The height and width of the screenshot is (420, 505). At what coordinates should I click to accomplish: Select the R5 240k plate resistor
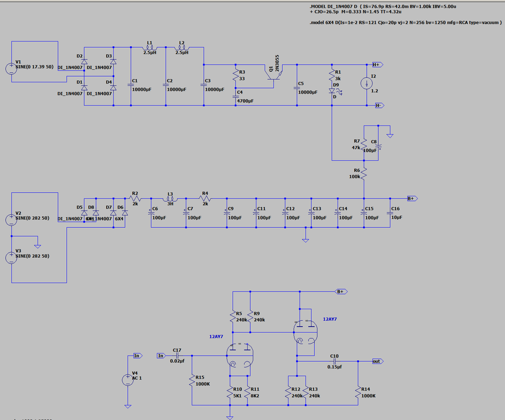tap(233, 317)
